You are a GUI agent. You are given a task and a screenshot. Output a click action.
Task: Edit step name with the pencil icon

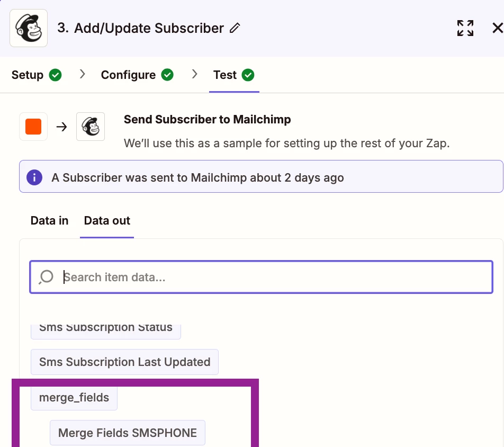[235, 28]
